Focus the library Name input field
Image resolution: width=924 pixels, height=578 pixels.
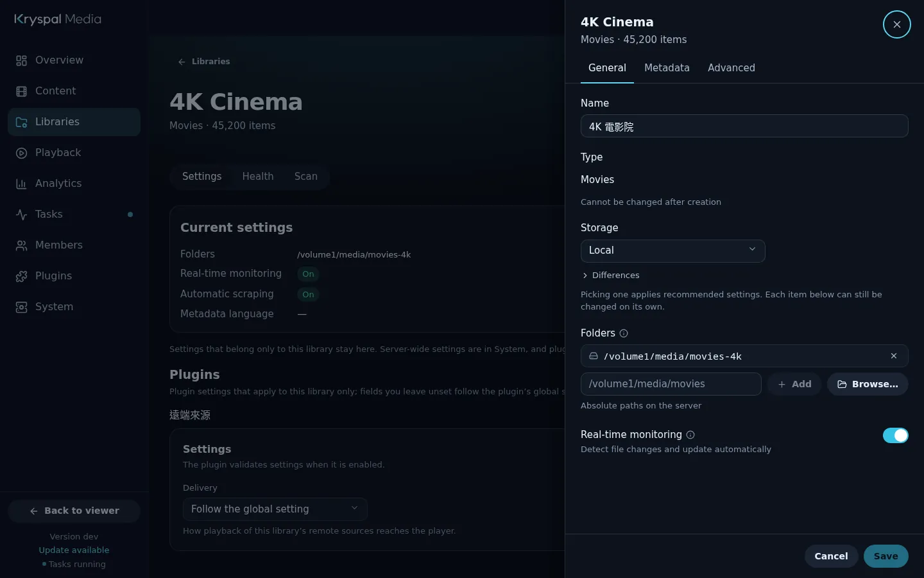[744, 126]
